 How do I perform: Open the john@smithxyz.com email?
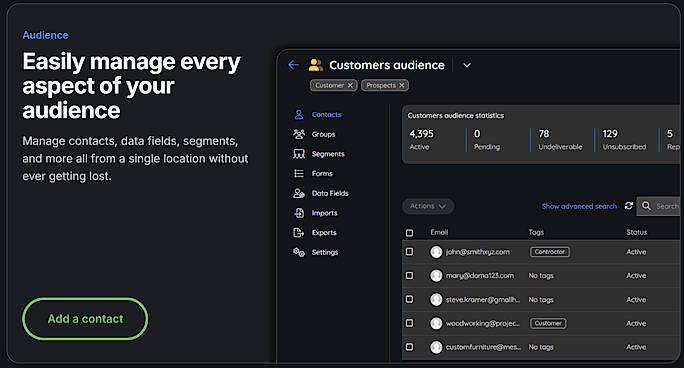click(477, 252)
